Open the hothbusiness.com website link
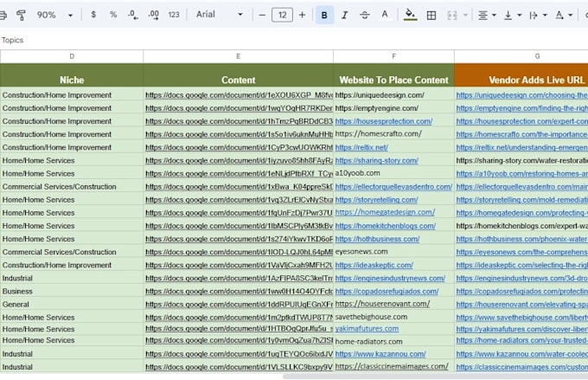The height and width of the screenshot is (380, 588). 377,239
